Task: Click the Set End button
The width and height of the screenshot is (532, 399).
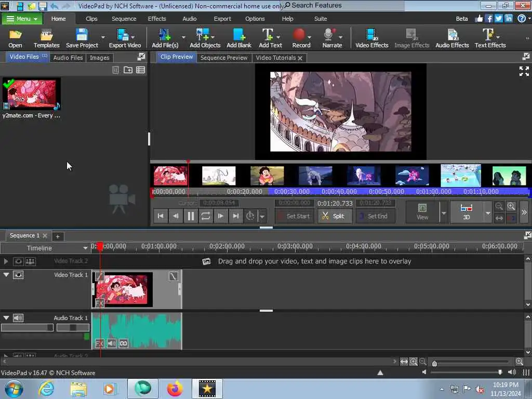Action: pyautogui.click(x=375, y=216)
